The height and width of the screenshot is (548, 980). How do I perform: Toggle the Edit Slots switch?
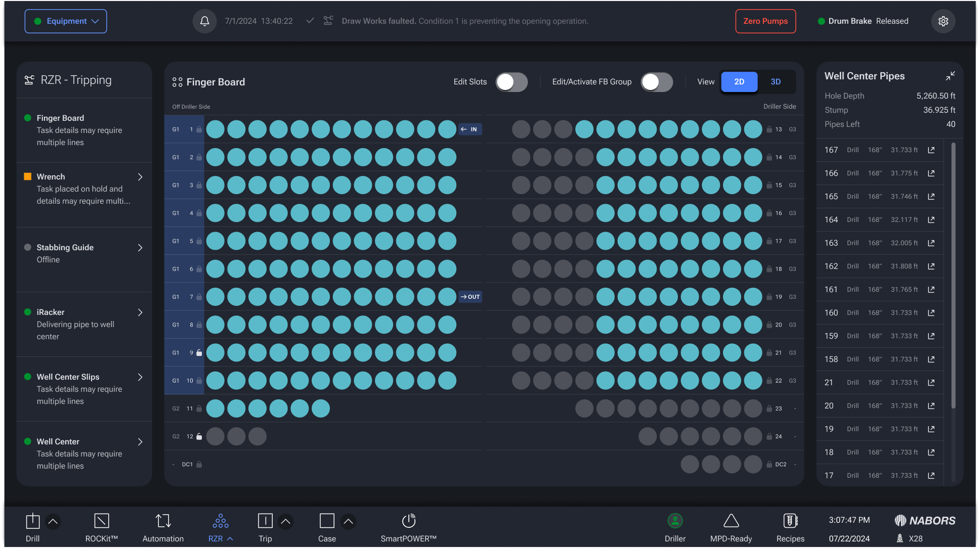[x=512, y=82]
